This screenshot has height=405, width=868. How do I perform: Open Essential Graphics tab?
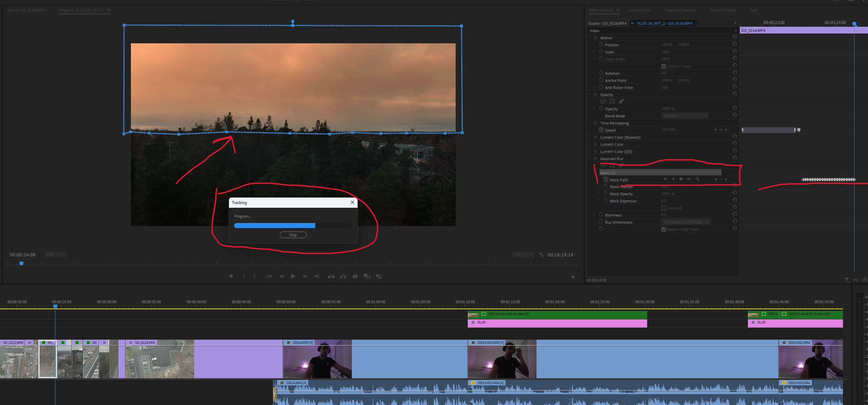coord(680,10)
